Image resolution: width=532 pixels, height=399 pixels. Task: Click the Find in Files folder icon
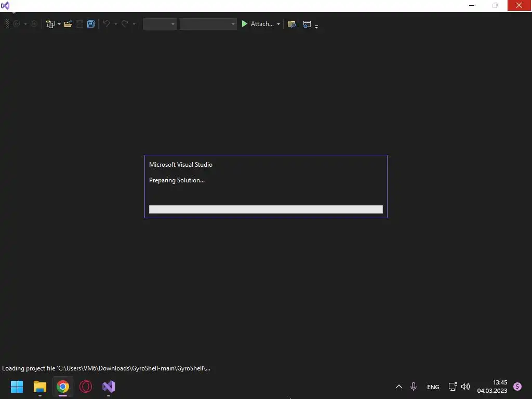pyautogui.click(x=291, y=24)
